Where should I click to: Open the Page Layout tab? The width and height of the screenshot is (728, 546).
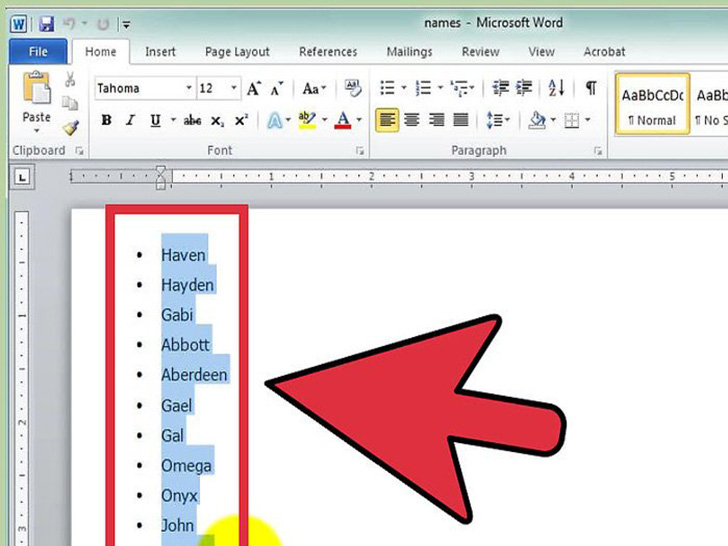coord(237,52)
